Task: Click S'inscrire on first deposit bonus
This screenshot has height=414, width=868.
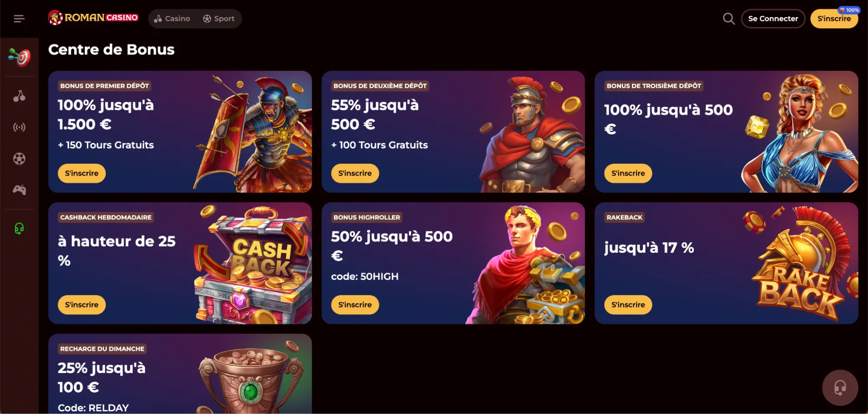Action: point(82,173)
